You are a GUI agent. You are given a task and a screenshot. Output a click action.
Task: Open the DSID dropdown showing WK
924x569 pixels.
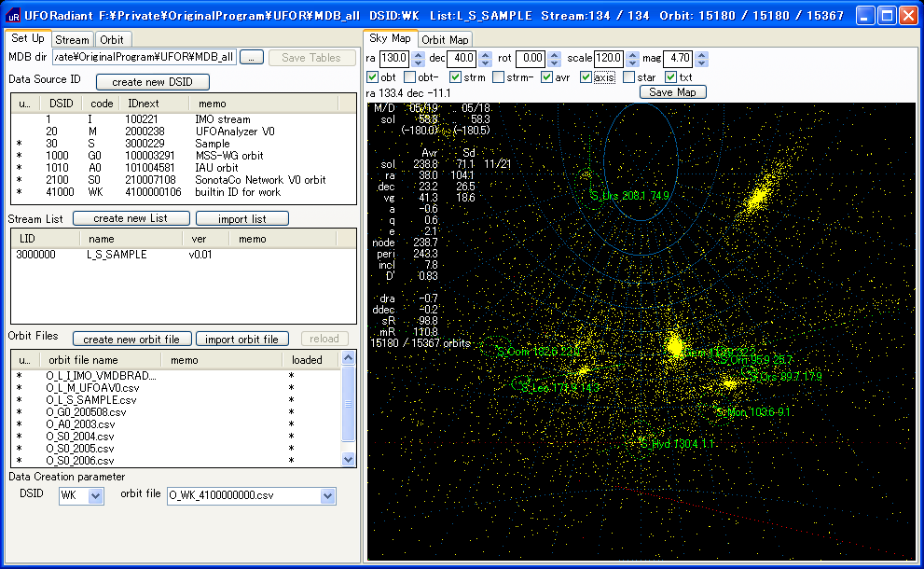click(x=95, y=496)
